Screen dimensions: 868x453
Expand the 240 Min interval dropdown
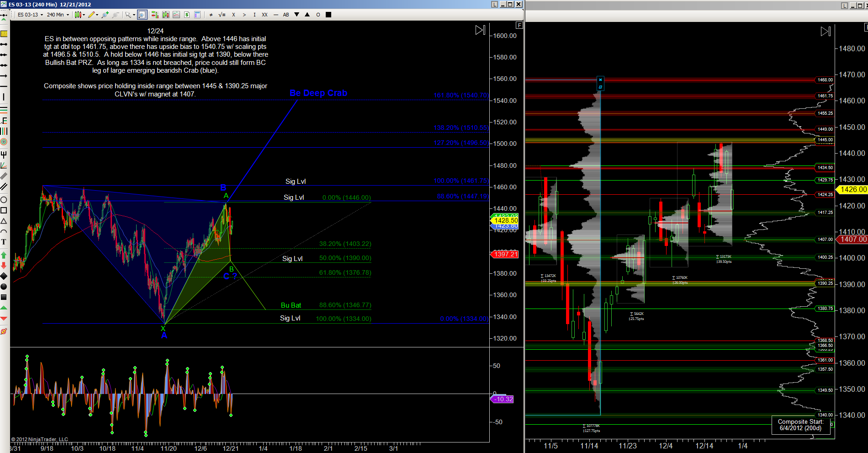click(x=58, y=15)
